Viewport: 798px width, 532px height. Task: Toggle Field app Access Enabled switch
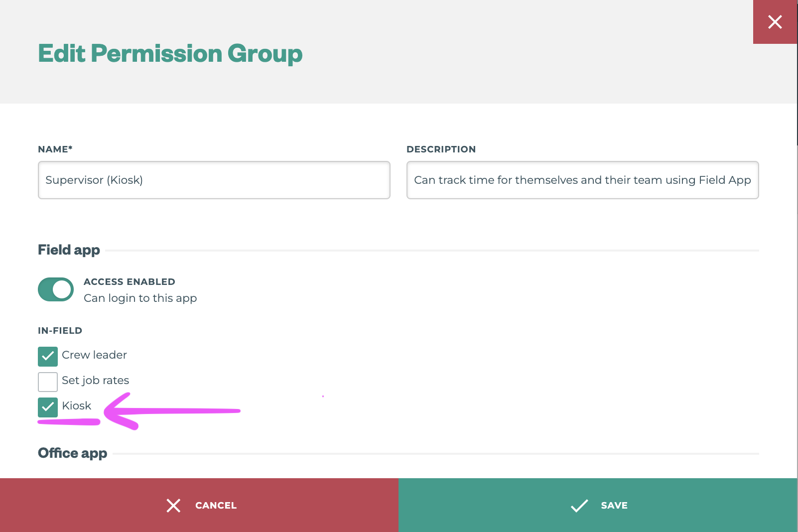pyautogui.click(x=56, y=289)
